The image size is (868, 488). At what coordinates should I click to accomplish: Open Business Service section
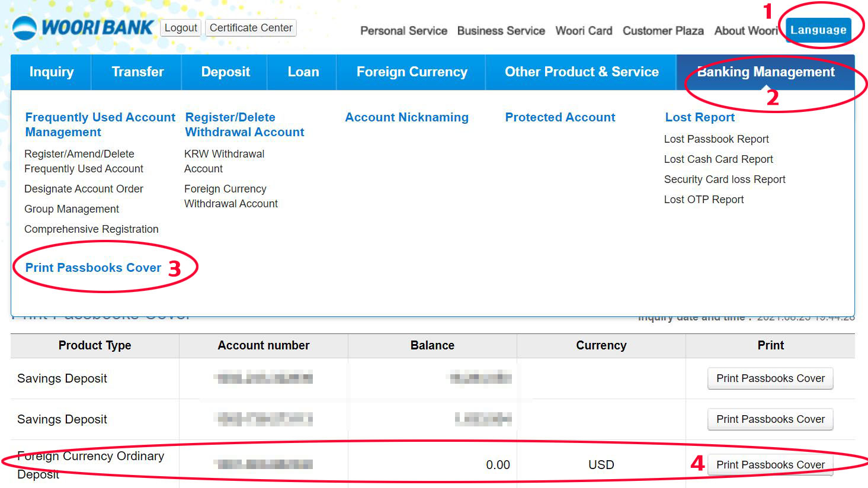(501, 31)
